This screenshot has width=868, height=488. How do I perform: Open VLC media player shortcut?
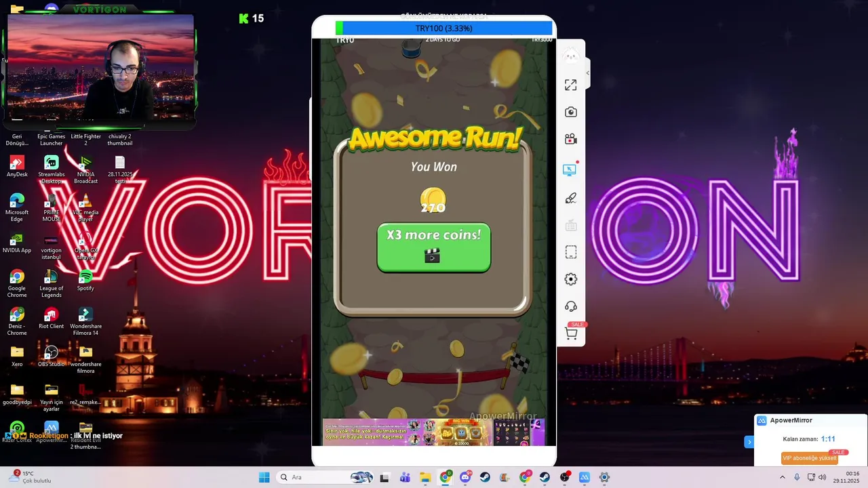click(x=85, y=207)
